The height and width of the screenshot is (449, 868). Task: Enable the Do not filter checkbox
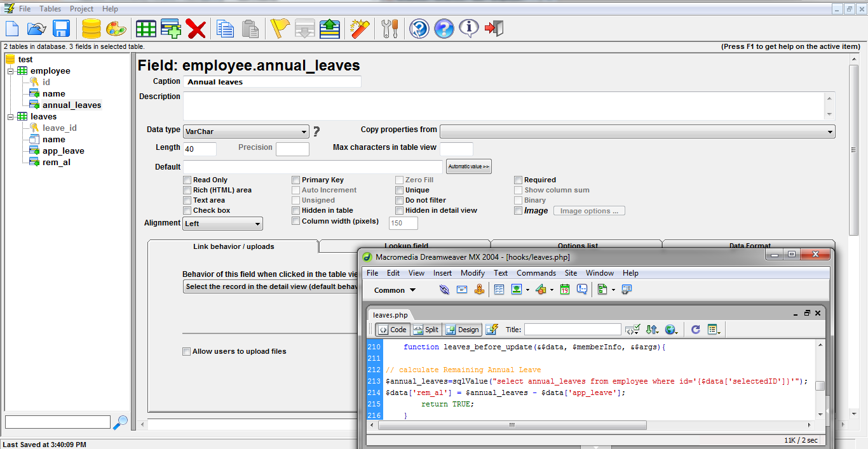point(400,200)
